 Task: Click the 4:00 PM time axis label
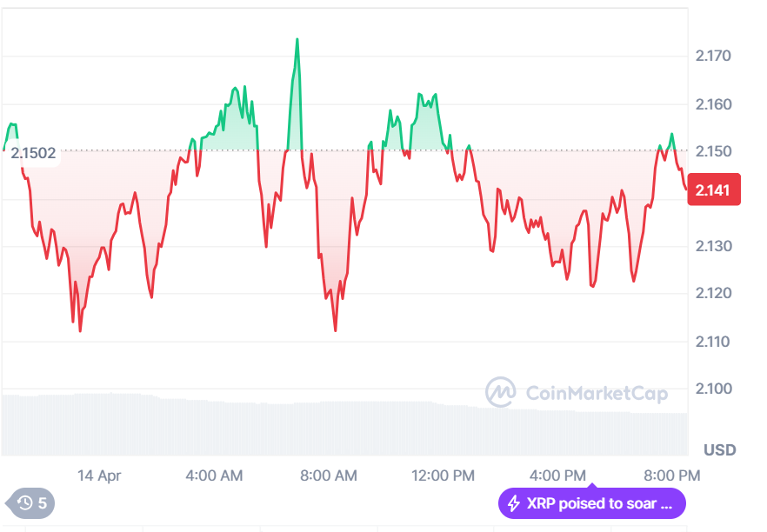(557, 475)
